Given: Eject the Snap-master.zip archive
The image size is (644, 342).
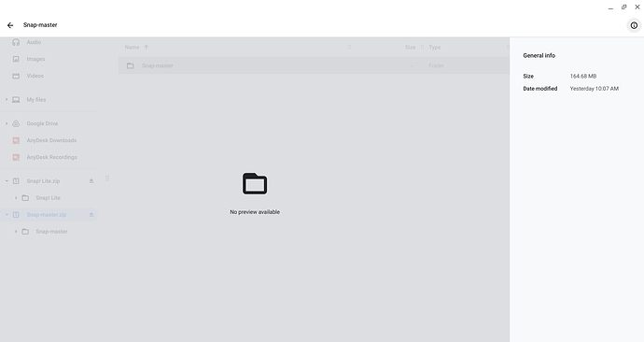Looking at the screenshot, I should [x=91, y=215].
